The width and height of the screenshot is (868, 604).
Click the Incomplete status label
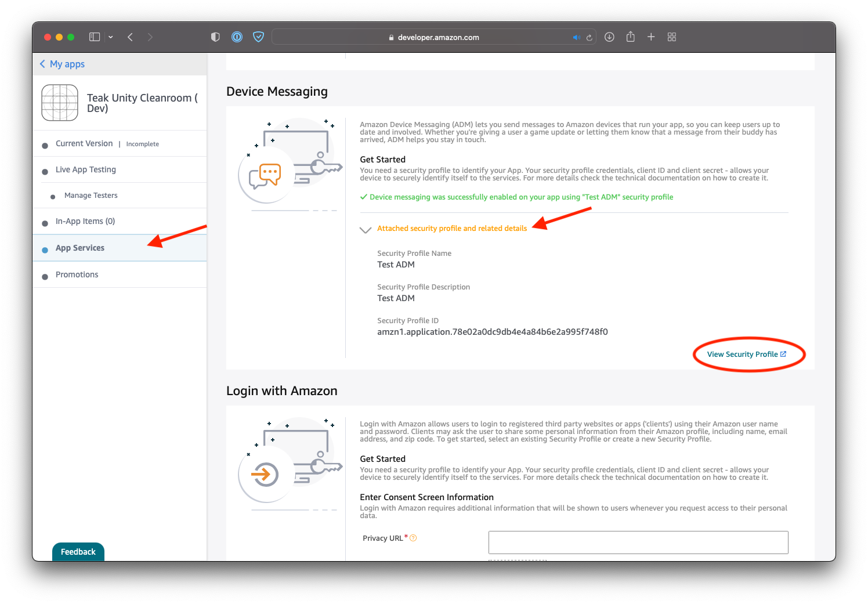point(143,144)
